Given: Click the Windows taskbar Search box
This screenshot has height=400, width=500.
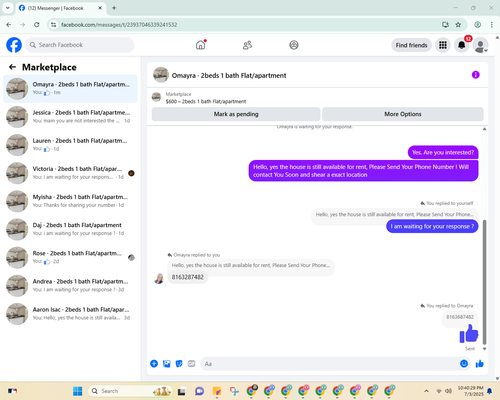Looking at the screenshot, I should click(x=130, y=391).
